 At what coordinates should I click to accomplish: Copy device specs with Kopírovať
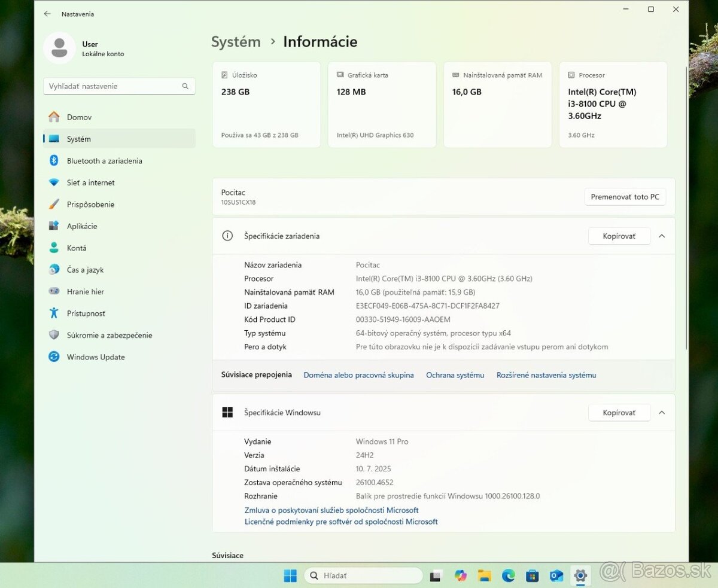pos(619,236)
